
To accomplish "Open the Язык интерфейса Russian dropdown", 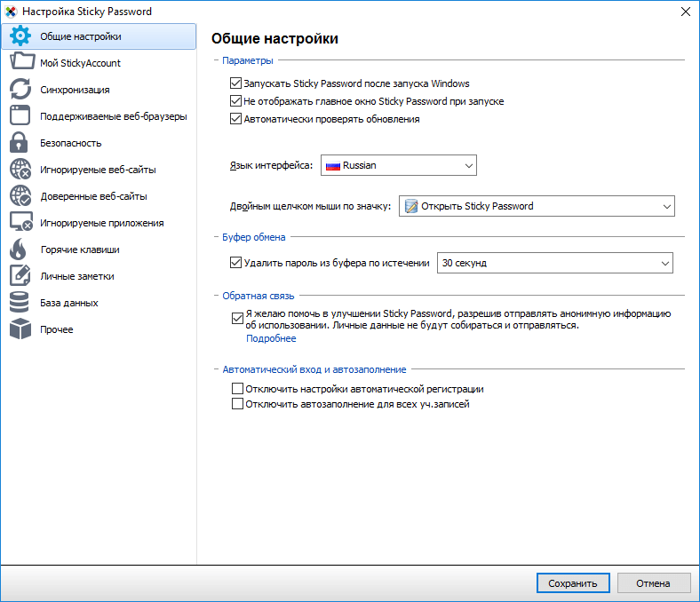I will point(398,165).
